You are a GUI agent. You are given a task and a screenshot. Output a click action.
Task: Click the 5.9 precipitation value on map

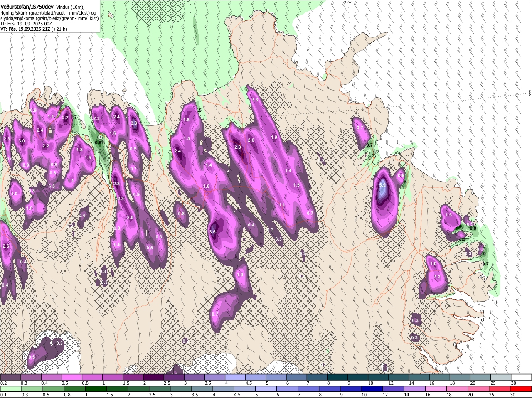(x=383, y=185)
